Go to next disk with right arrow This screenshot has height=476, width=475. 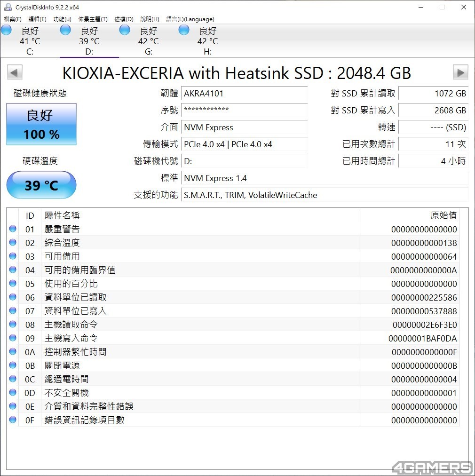(460, 72)
